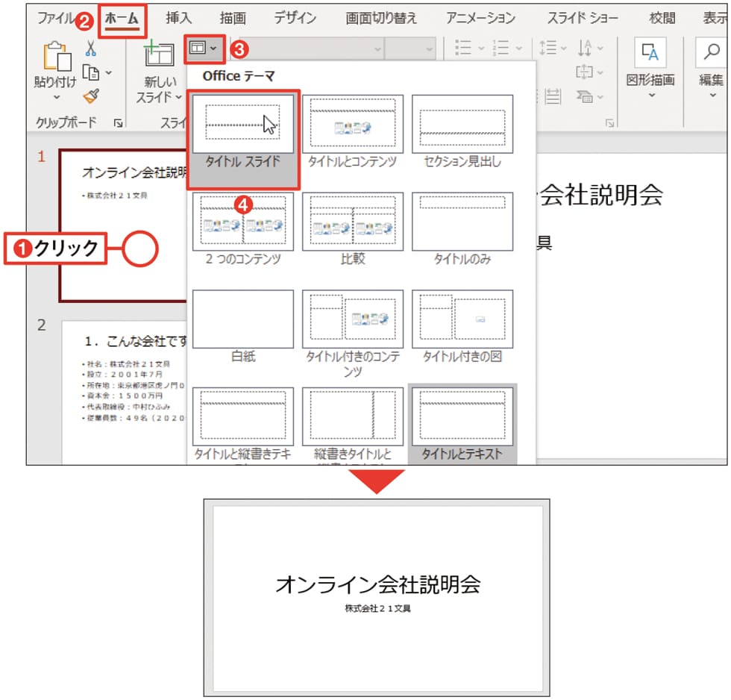Screen dimensions: 731x700
Task: Select the タイトル付きの図 layout
Action: 462,327
